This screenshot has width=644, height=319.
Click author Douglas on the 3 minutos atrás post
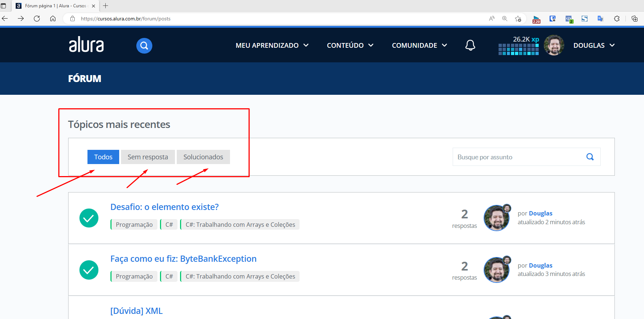540,265
